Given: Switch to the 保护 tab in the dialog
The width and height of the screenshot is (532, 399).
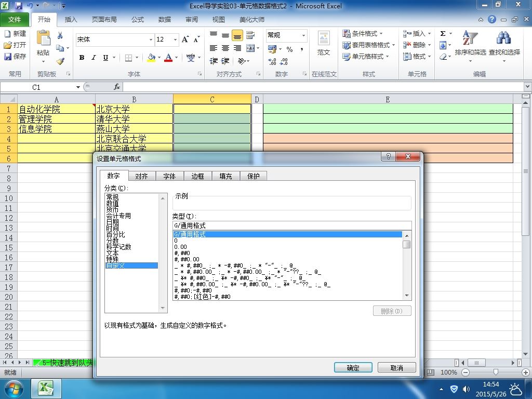Looking at the screenshot, I should point(254,176).
